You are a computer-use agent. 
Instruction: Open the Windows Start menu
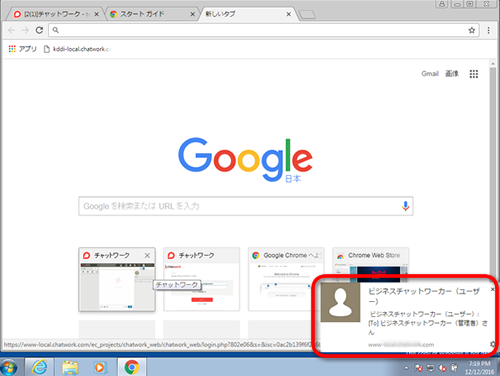coord(9,367)
